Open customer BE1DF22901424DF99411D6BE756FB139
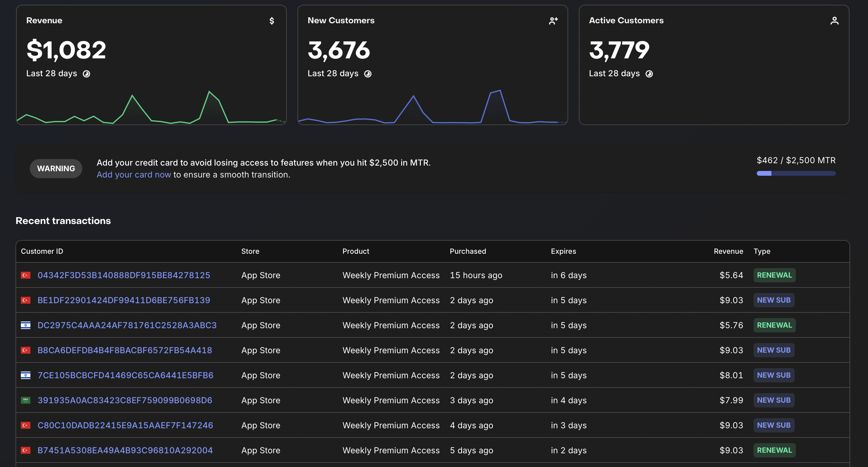Image resolution: width=868 pixels, height=467 pixels. click(124, 300)
